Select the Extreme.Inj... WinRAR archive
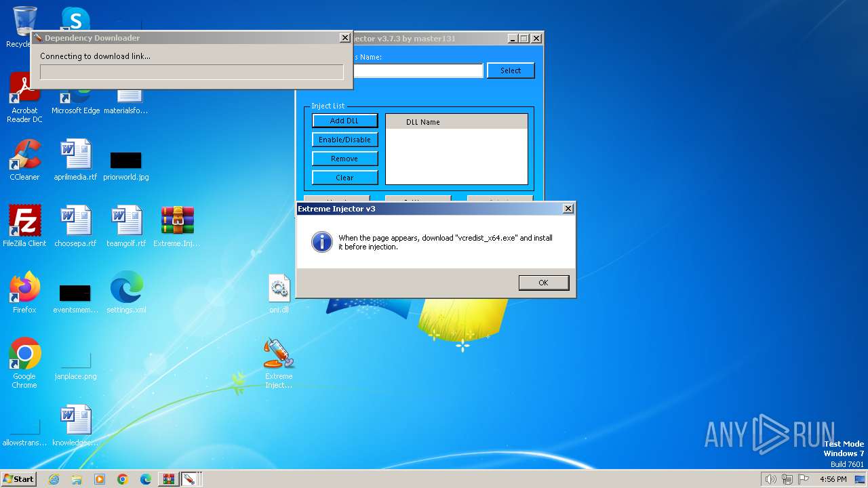The height and width of the screenshot is (488, 868). tap(177, 227)
